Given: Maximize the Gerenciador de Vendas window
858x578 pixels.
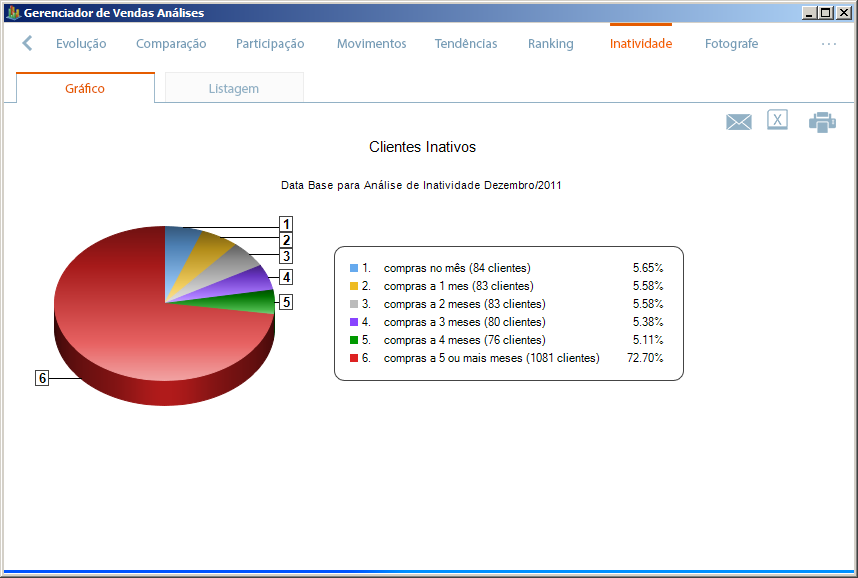Looking at the screenshot, I should (x=825, y=13).
